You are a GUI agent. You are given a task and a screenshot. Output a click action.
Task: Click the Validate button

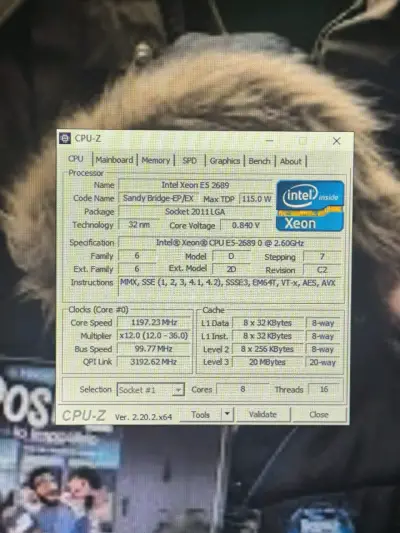[x=263, y=414]
